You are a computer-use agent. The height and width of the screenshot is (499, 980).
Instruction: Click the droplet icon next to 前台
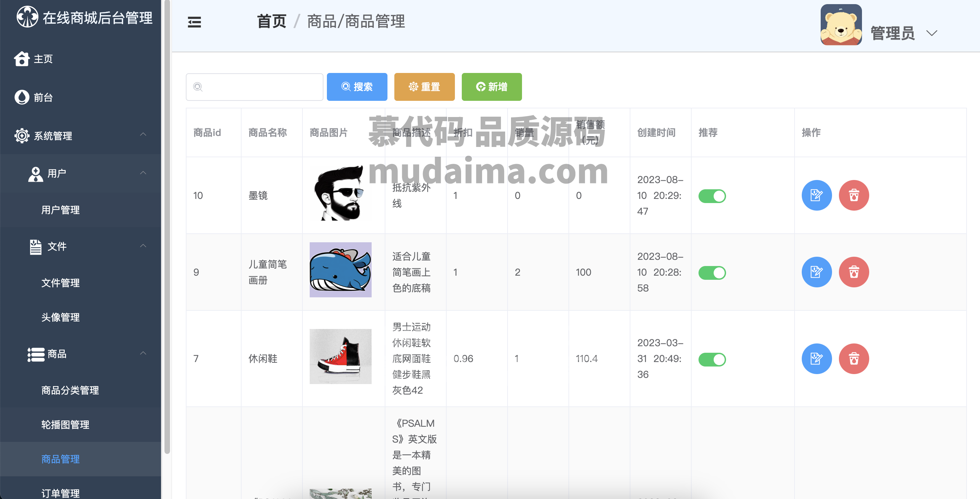[x=22, y=97]
